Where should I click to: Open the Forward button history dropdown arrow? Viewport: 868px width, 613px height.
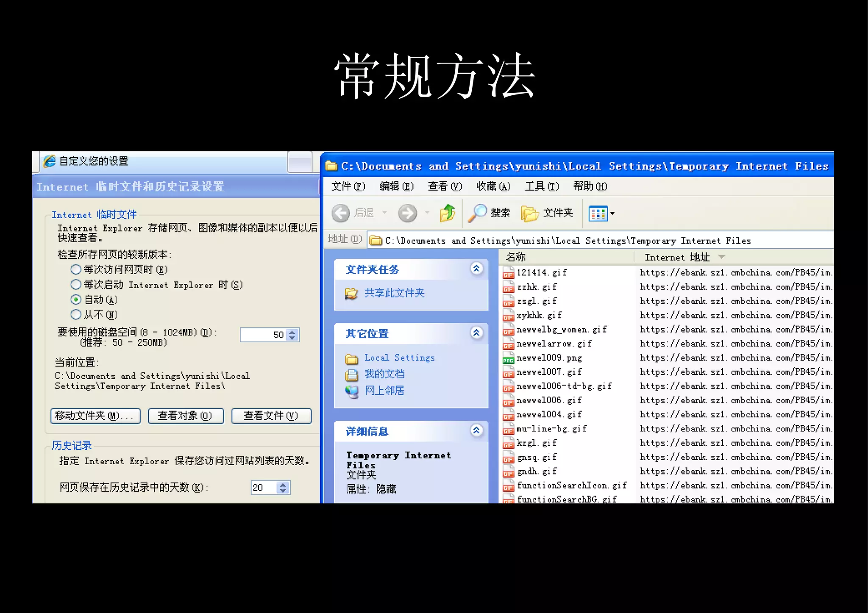click(x=427, y=213)
